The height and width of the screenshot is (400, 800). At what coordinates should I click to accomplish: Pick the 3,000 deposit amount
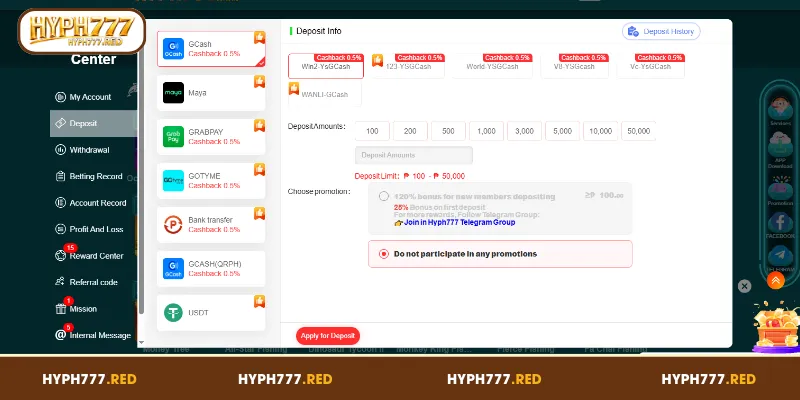click(x=524, y=131)
